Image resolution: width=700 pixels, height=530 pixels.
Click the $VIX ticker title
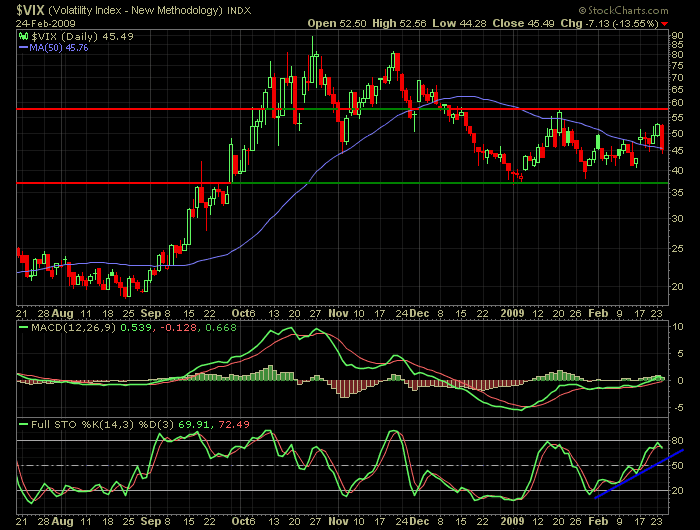click(x=30, y=10)
